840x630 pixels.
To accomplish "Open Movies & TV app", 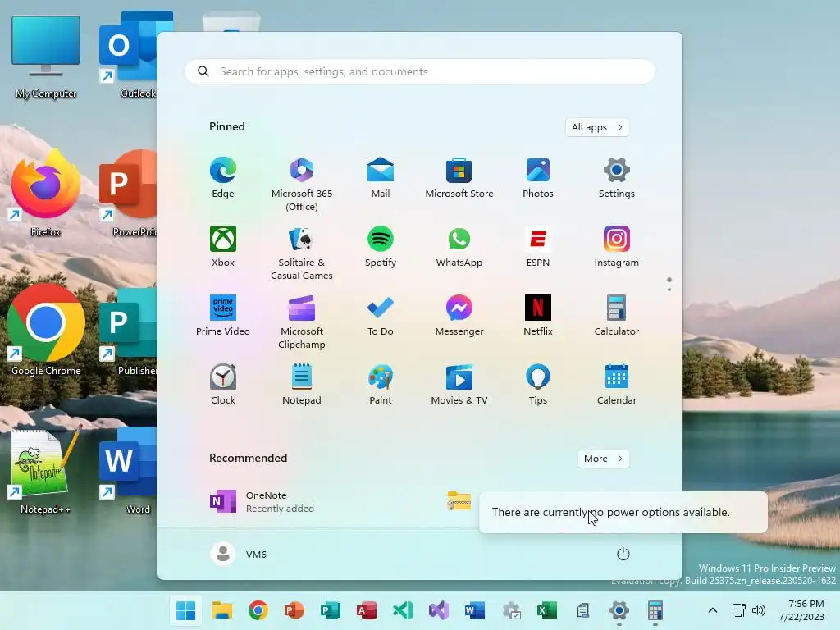I will click(x=459, y=385).
